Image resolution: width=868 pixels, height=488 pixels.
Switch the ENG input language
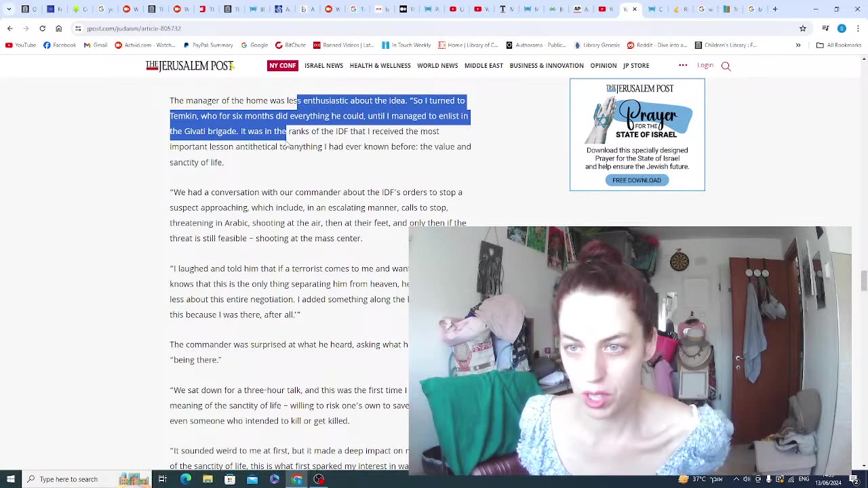coord(804,479)
